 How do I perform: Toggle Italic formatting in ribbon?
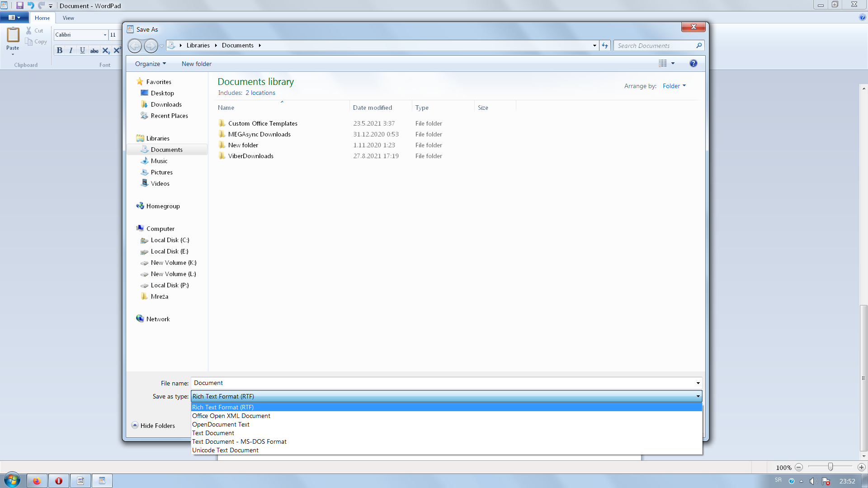click(x=71, y=51)
